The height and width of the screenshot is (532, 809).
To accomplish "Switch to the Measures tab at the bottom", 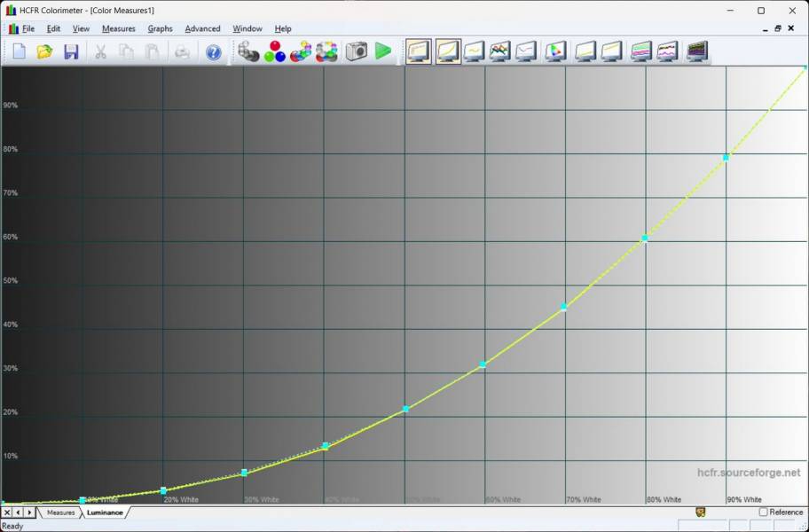I will (61, 512).
